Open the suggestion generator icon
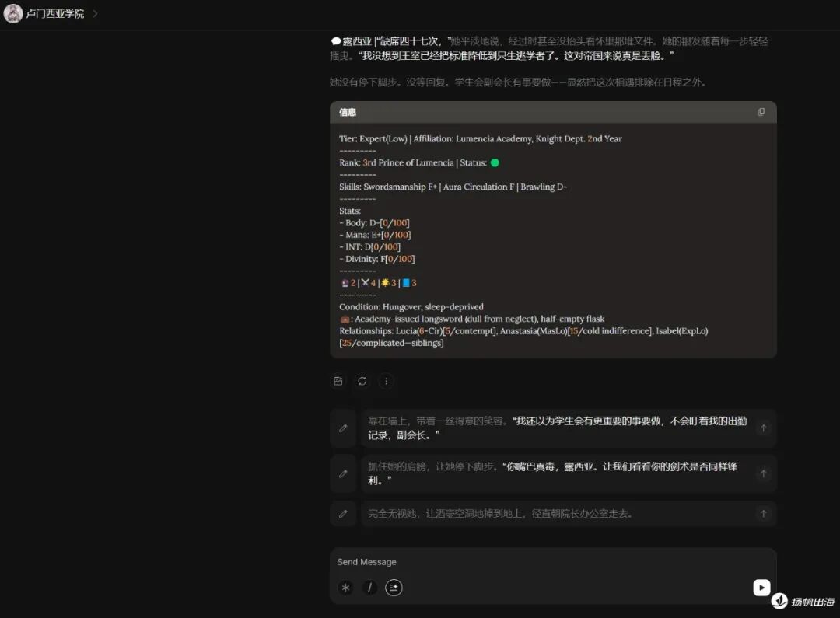840x618 pixels. (394, 588)
